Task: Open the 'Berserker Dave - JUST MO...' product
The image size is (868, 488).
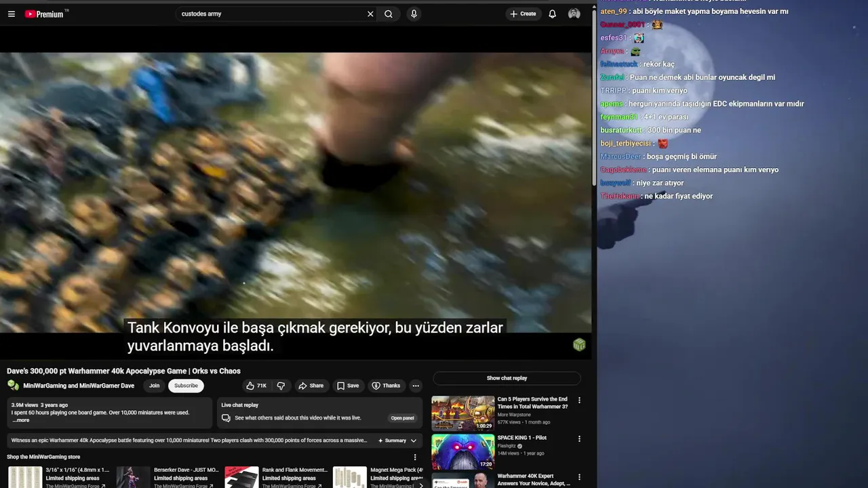Action: pyautogui.click(x=168, y=476)
